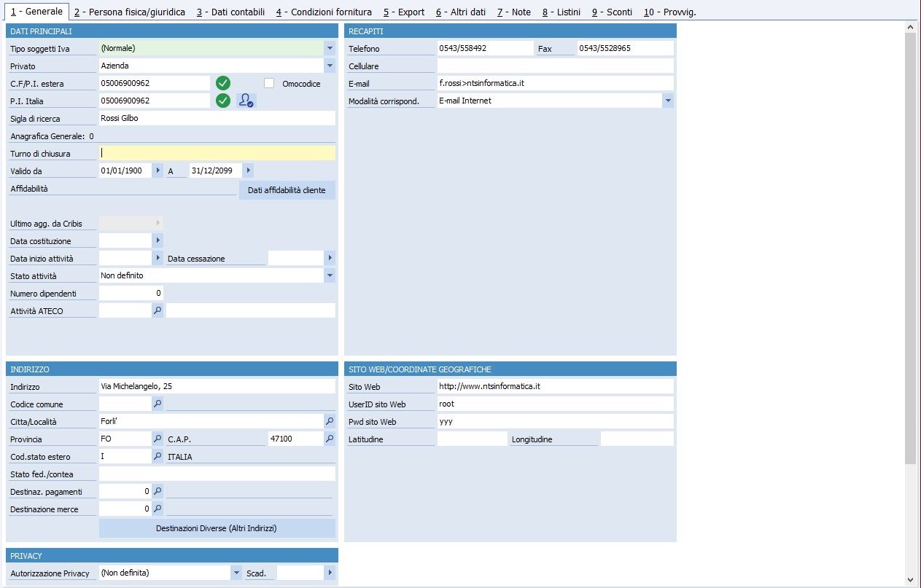Open the Provincia lookup magnifier
The height and width of the screenshot is (588, 921).
158,439
